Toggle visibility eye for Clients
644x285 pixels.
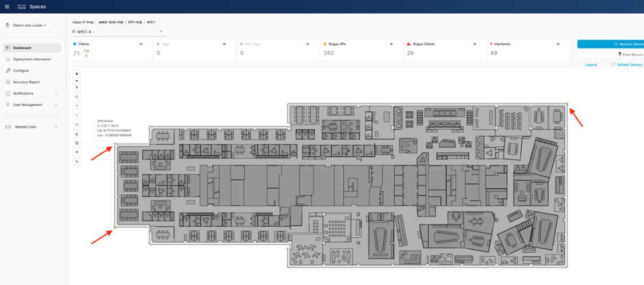(x=141, y=44)
